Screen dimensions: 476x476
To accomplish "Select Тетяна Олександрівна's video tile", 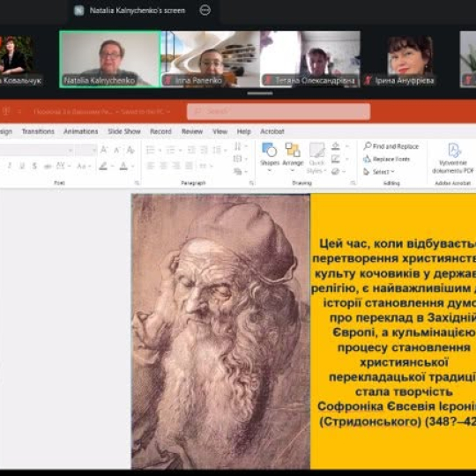I will (310, 59).
